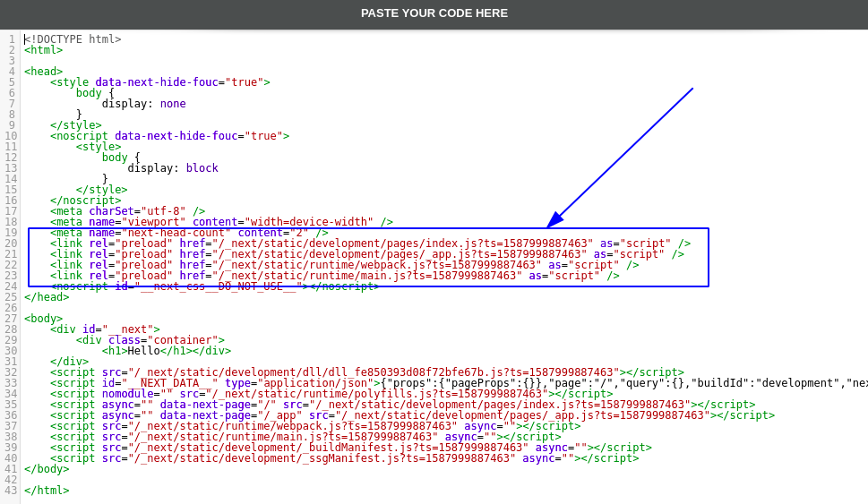Click the preload link for pages/_app.js
This screenshot has height=504, width=868.
coord(367,254)
